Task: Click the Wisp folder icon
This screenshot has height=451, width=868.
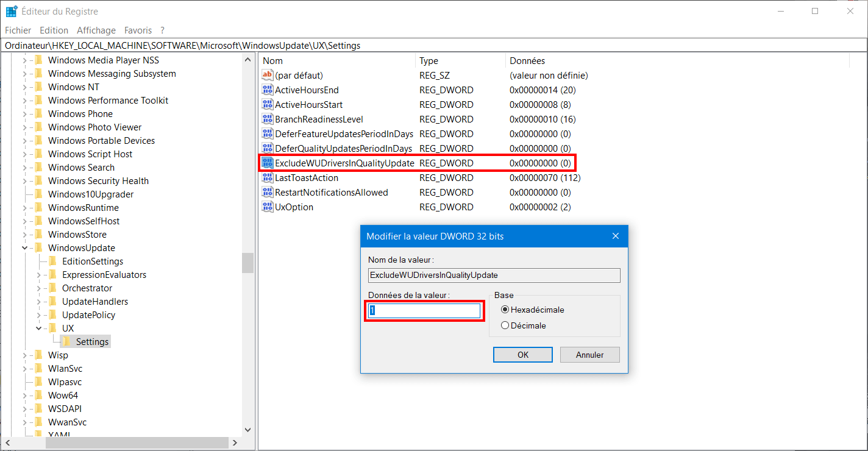Action: pos(39,355)
